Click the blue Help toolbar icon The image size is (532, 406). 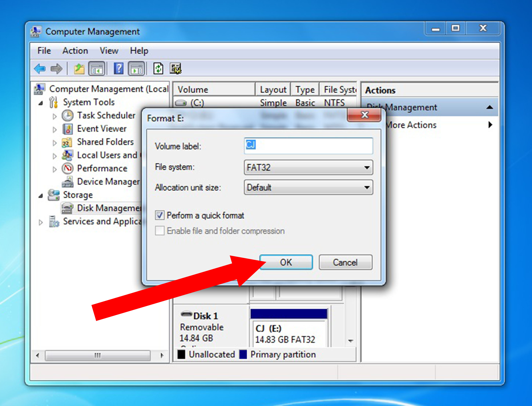[x=119, y=69]
